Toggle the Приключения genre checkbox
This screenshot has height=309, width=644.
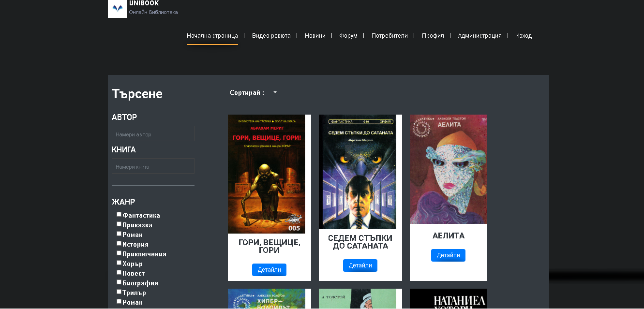click(x=119, y=253)
